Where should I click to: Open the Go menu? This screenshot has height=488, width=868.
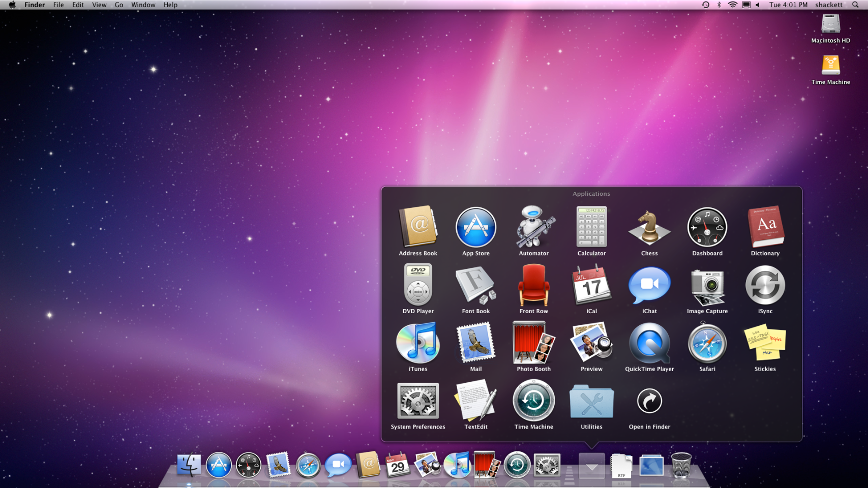118,5
